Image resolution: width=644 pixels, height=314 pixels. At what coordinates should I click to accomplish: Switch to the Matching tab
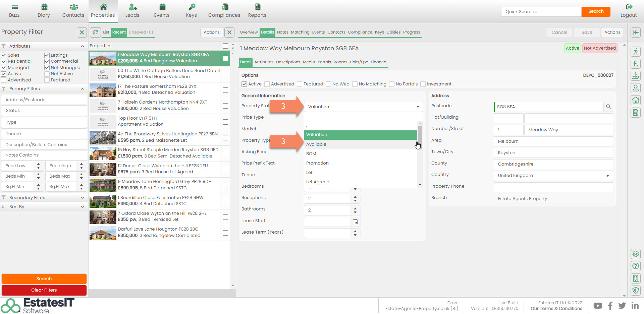pyautogui.click(x=300, y=32)
